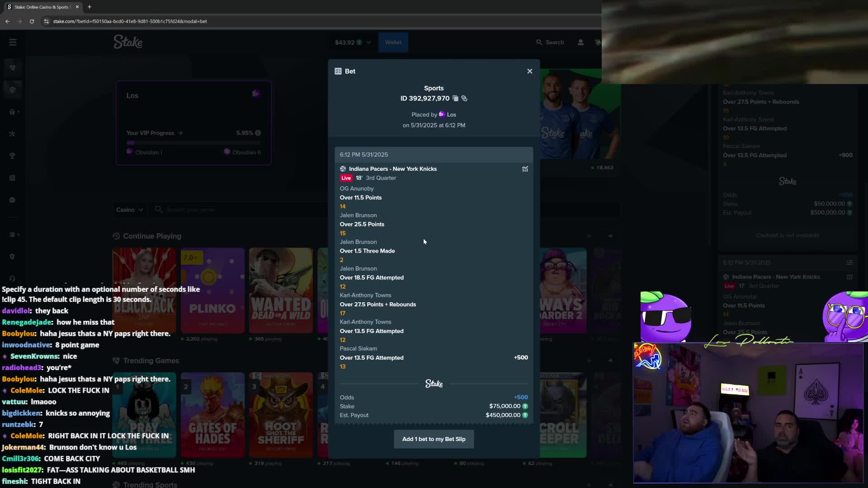
Task: Open Scroll Keeper exclusive thumbnail
Action: click(x=563, y=415)
